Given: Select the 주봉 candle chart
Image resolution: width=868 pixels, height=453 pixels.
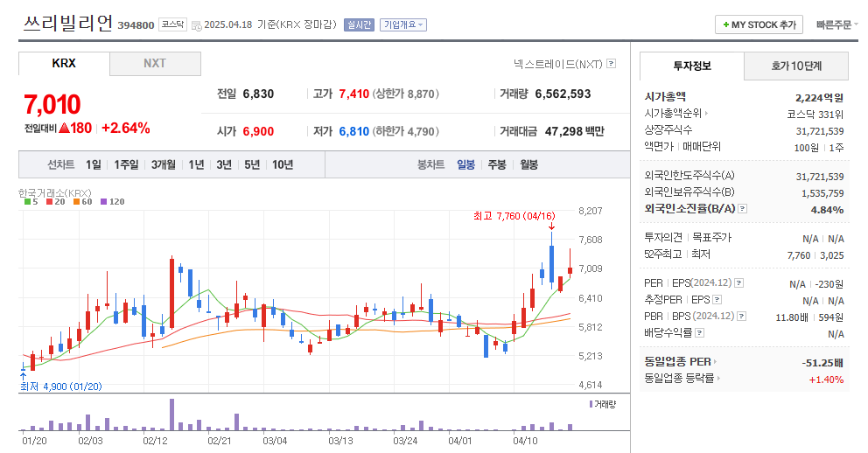Looking at the screenshot, I should tap(496, 164).
